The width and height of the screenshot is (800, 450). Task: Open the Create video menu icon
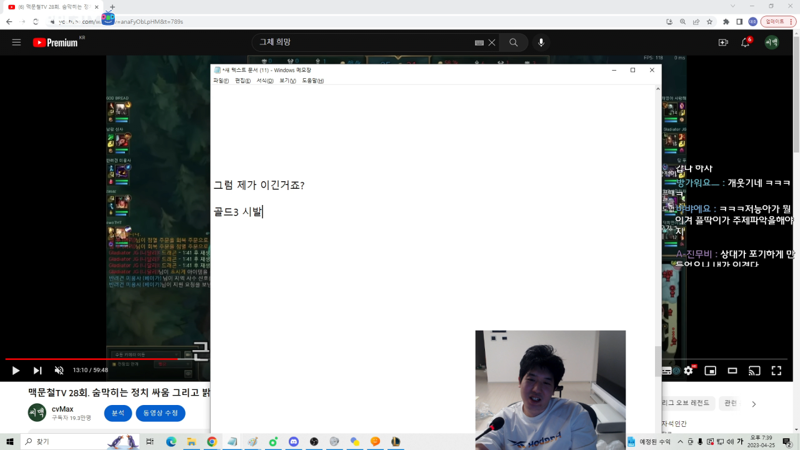[723, 43]
